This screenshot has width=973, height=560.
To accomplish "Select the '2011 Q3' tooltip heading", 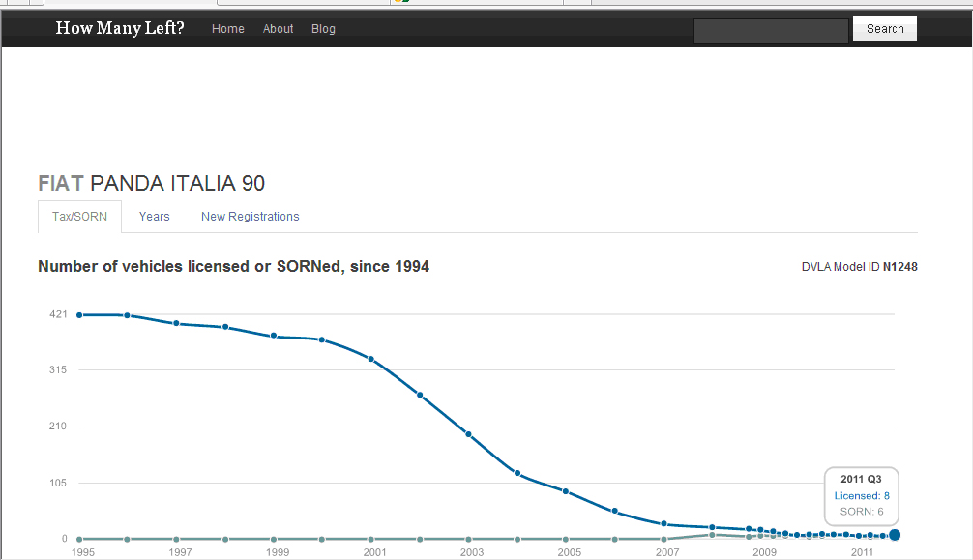I will click(862, 479).
